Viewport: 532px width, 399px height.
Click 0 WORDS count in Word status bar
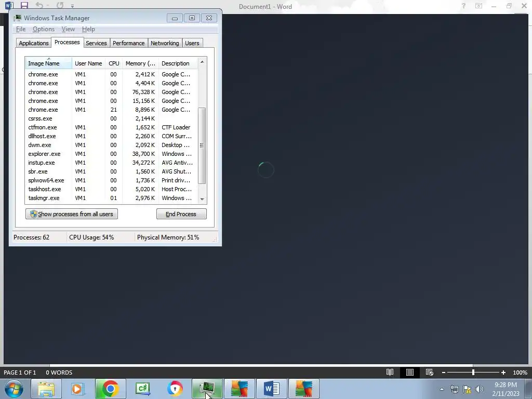coord(59,373)
